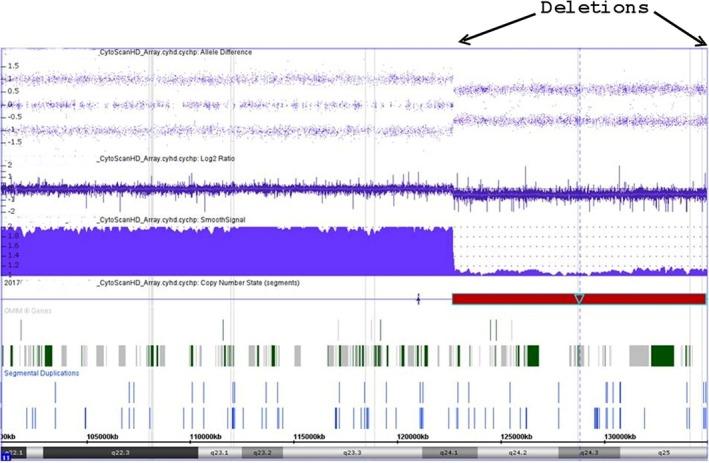Select cytoband q23.2
The image size is (709, 463).
click(262, 453)
